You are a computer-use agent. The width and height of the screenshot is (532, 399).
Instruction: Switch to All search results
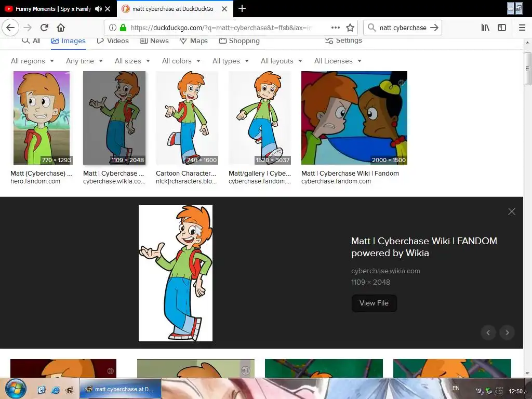(31, 41)
